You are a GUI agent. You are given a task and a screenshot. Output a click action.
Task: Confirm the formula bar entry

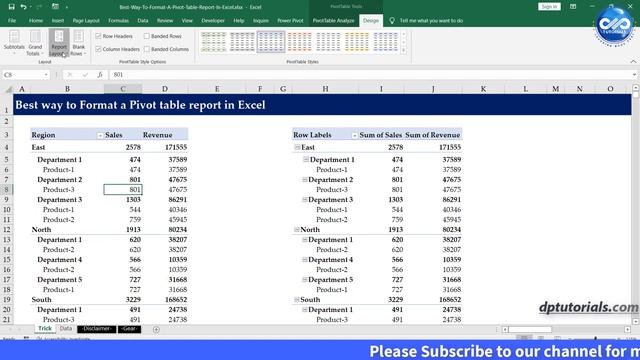(x=85, y=75)
